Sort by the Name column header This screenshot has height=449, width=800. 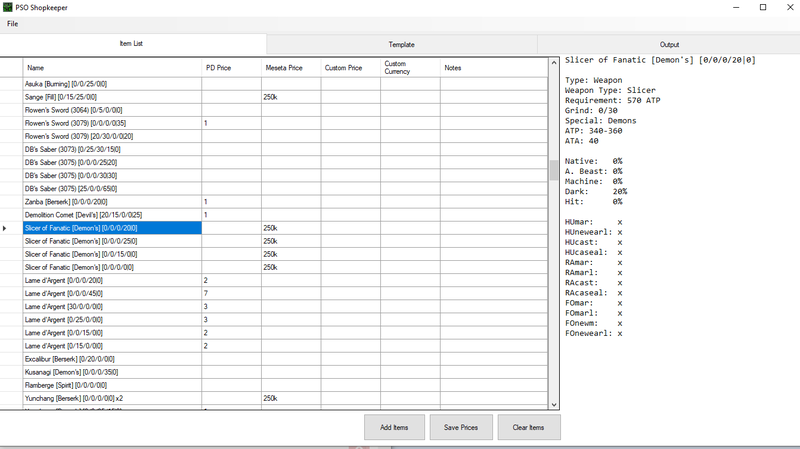112,68
